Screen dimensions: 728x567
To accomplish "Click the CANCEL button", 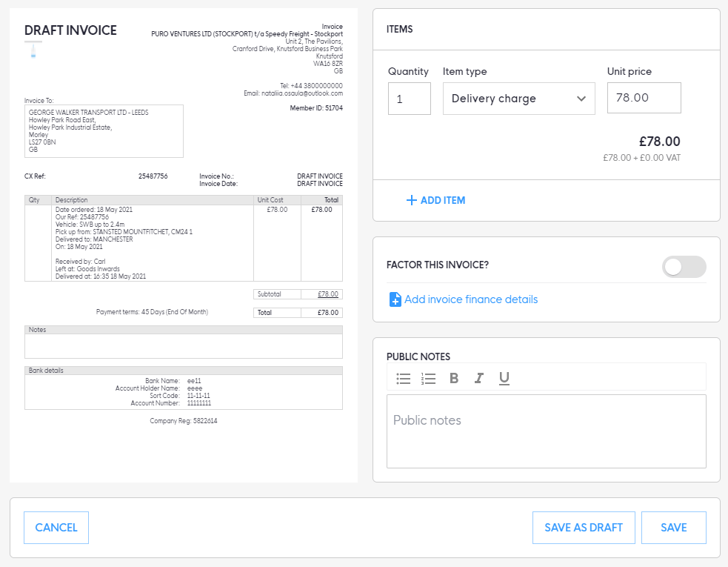I will coord(56,528).
